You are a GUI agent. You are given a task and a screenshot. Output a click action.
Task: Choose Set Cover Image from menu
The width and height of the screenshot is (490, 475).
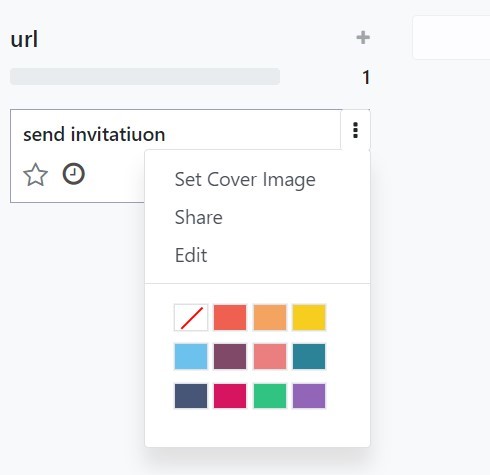(245, 180)
